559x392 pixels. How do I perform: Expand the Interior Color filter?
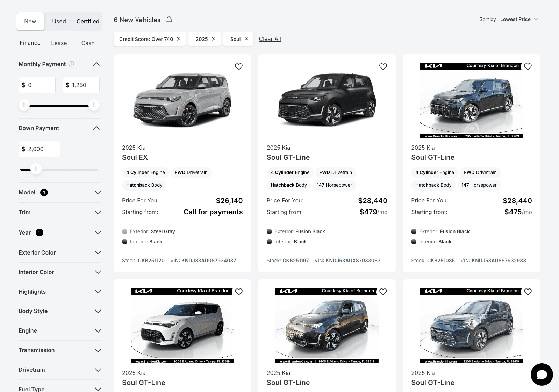point(59,272)
